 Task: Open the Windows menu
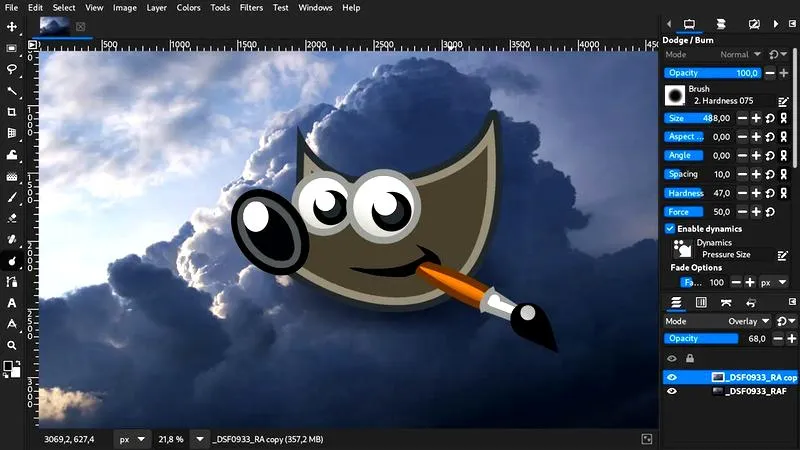coord(315,8)
